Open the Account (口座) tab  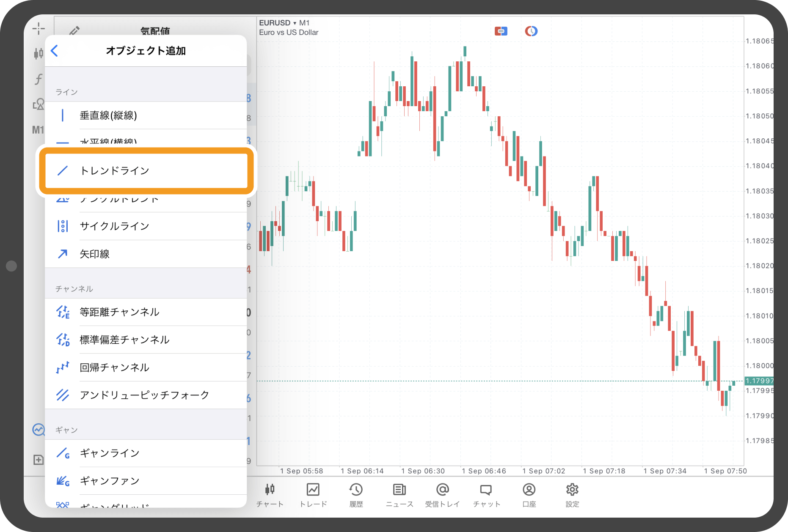coord(529,495)
